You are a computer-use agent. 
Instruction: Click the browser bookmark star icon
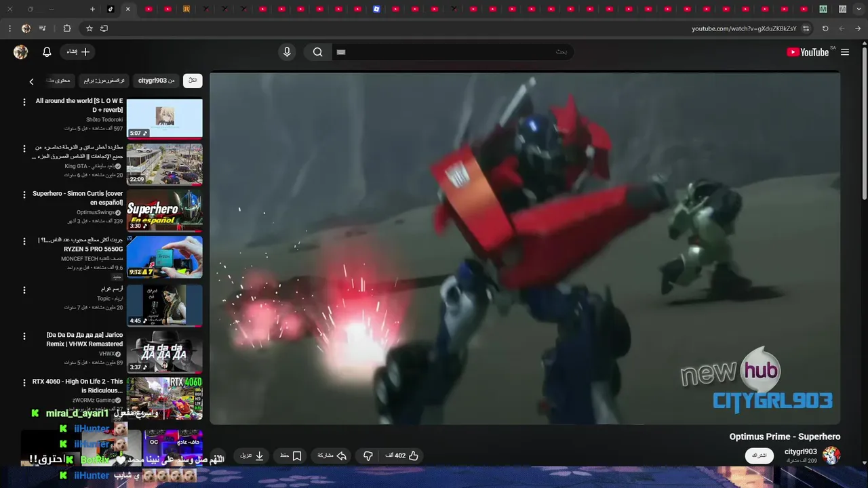89,28
